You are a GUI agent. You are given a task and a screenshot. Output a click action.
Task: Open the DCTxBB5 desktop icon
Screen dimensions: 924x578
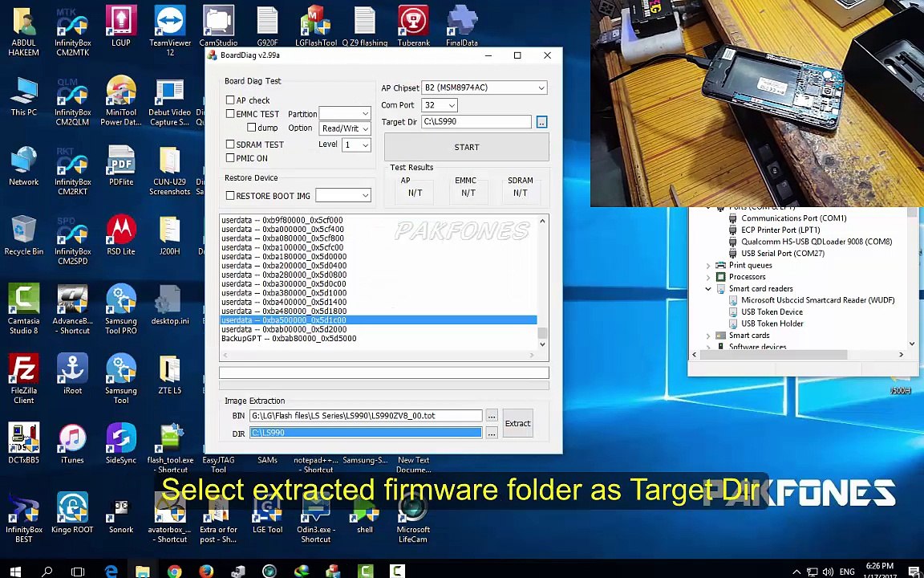(x=23, y=443)
